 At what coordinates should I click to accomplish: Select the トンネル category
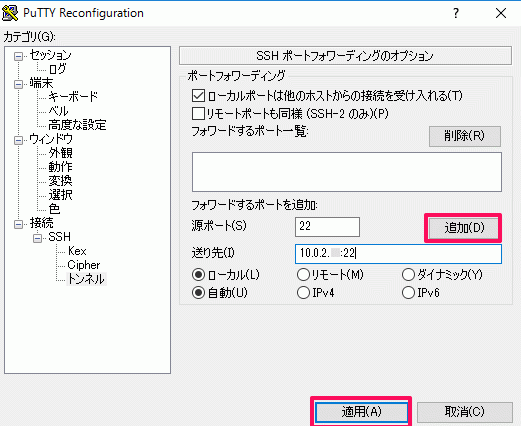86,279
